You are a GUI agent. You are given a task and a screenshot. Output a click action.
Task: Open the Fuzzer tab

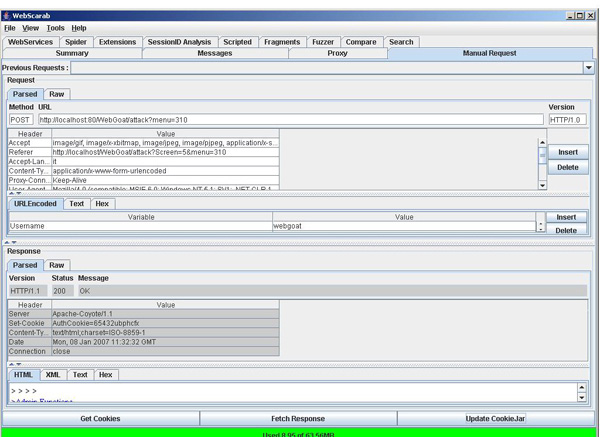pos(323,42)
